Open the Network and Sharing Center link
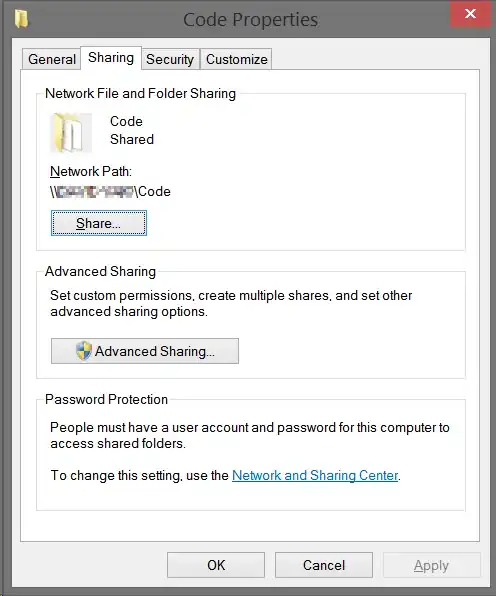 point(315,475)
